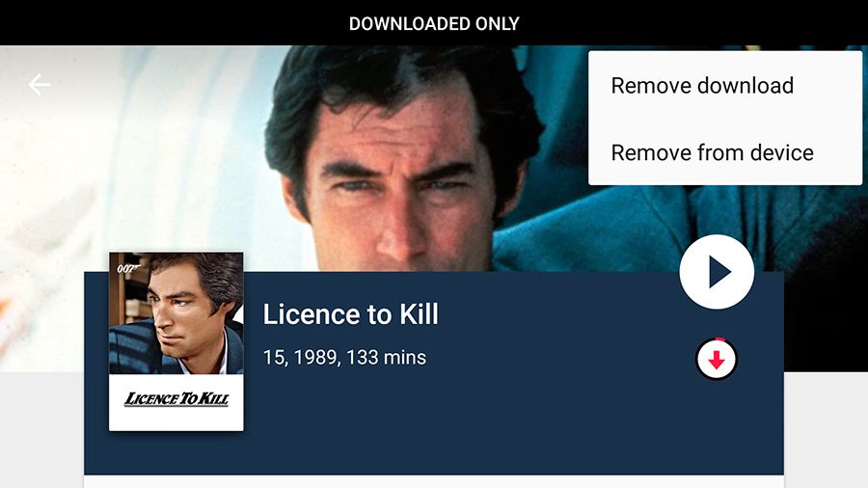
Task: Tap the Licence to Kill title text
Action: pyautogui.click(x=350, y=314)
